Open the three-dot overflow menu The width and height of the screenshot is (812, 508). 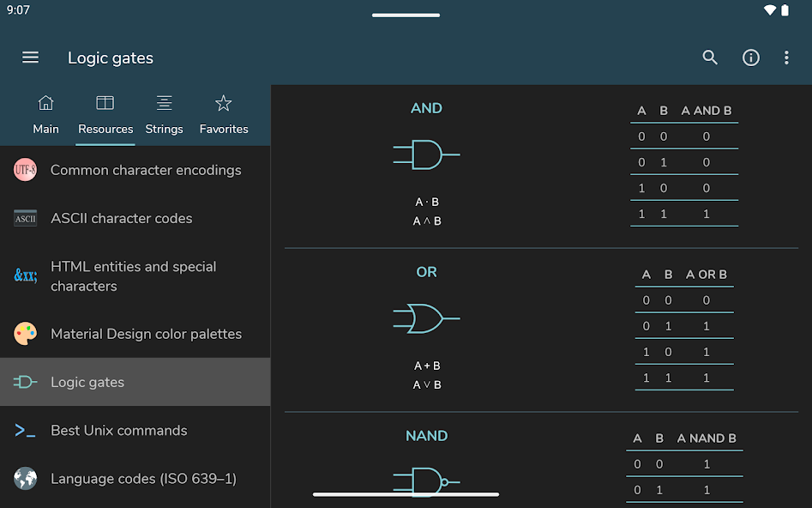[x=786, y=57]
